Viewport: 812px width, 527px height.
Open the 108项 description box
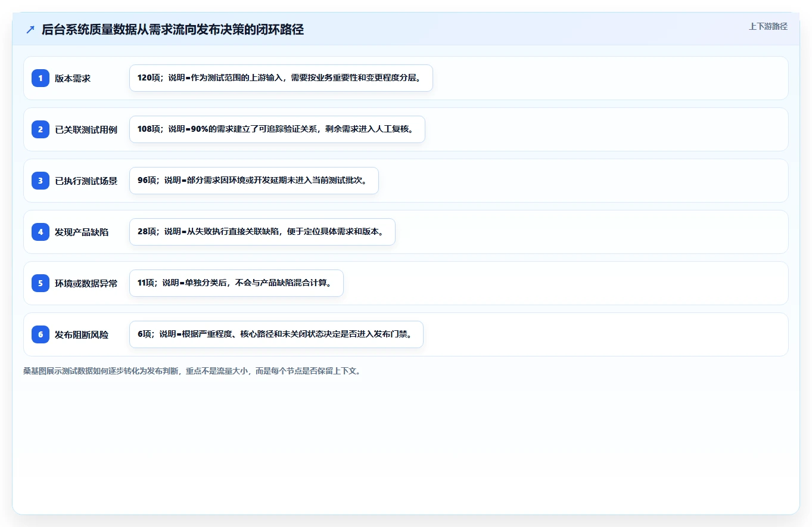click(277, 129)
